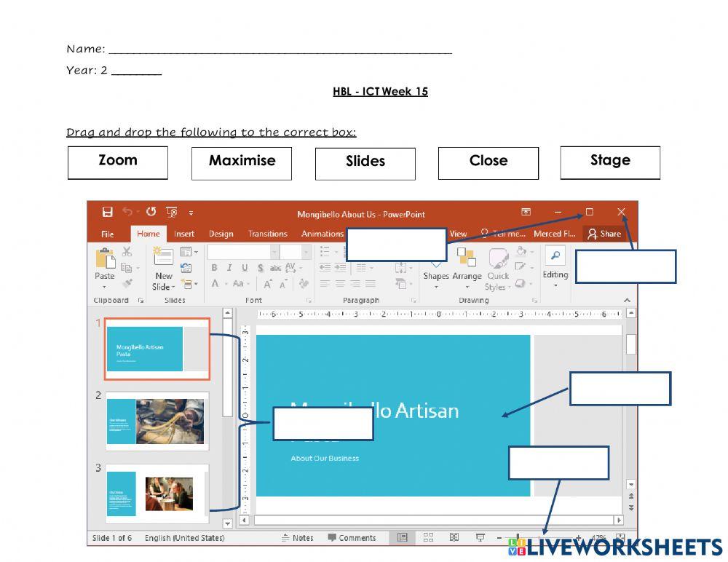Screen dimensions: 728x562
Task: Click the Undo arrow in Quick Access toolbar
Action: tap(127, 212)
